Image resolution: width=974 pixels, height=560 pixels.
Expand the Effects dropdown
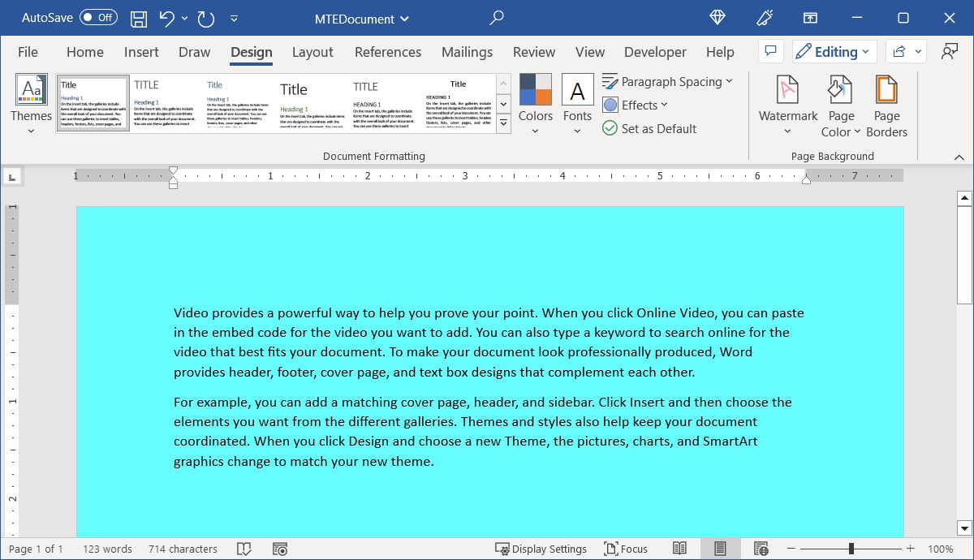[636, 105]
